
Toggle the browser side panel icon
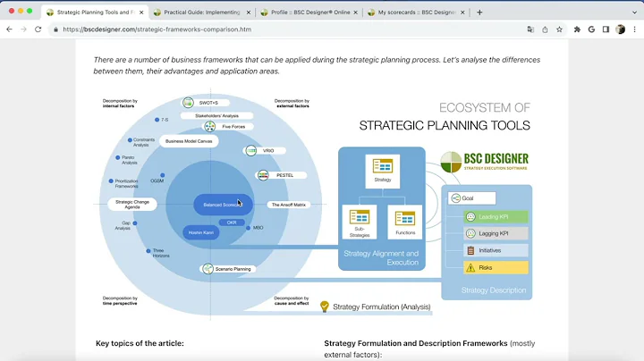tap(606, 29)
